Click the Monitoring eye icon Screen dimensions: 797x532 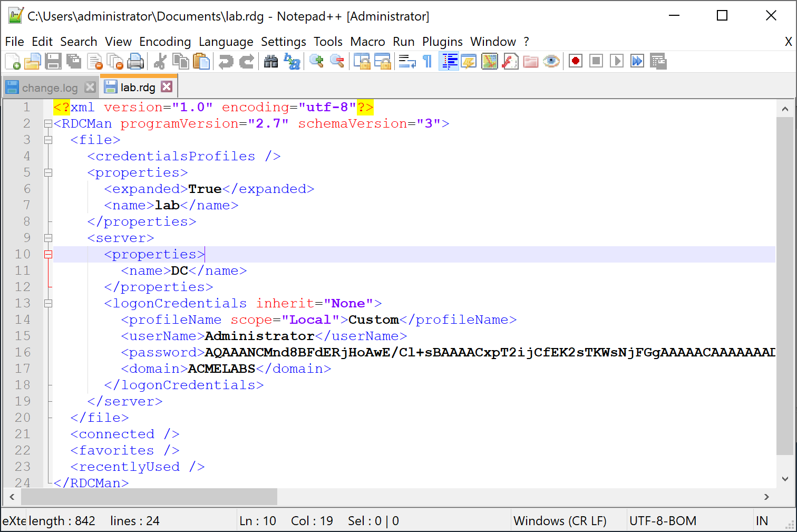(551, 62)
